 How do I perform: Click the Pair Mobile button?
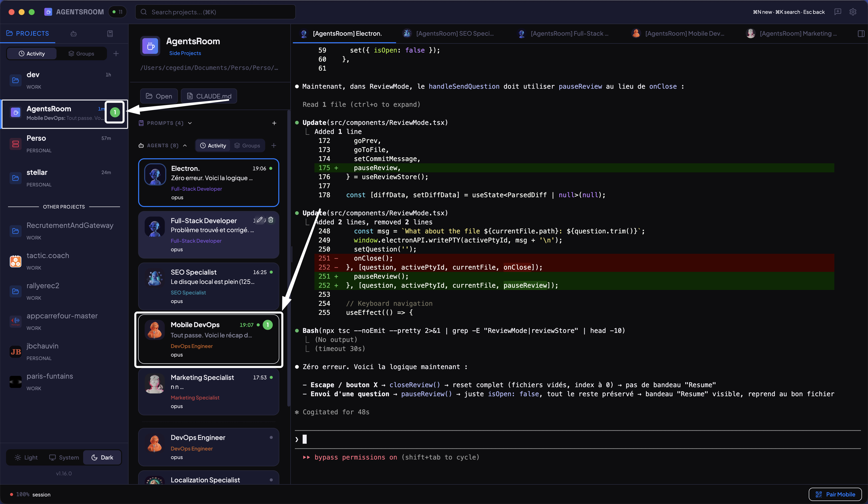(835, 494)
